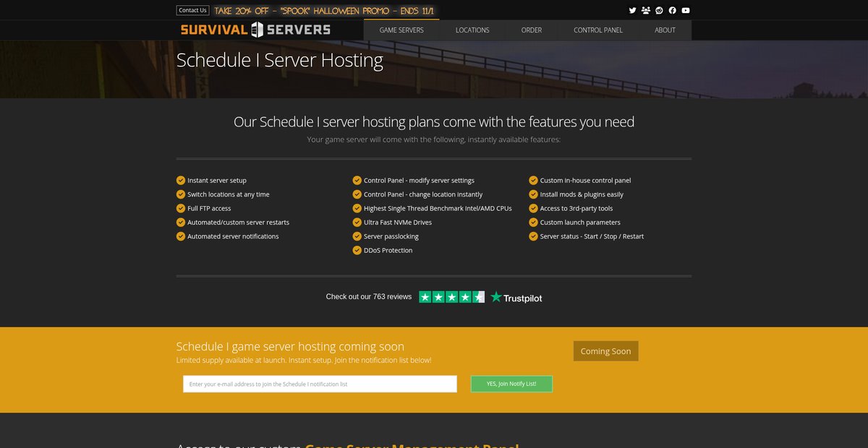Click 'Full FTP access' feature text
The width and height of the screenshot is (868, 448).
pyautogui.click(x=209, y=208)
